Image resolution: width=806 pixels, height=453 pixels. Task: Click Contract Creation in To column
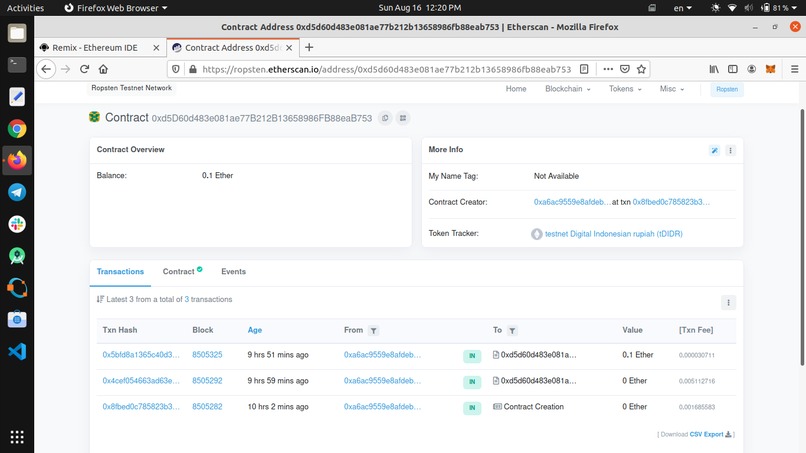(533, 407)
